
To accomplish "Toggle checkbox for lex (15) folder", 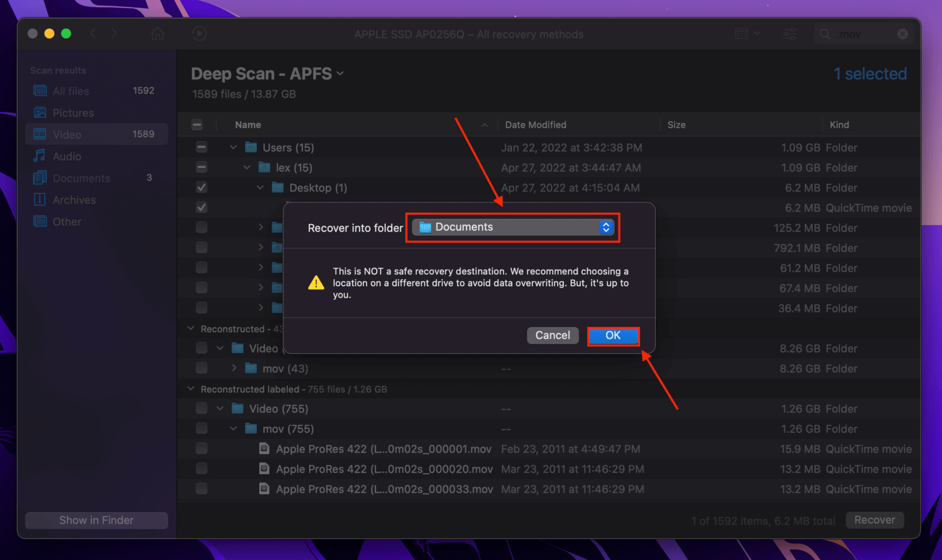I will pyautogui.click(x=201, y=167).
